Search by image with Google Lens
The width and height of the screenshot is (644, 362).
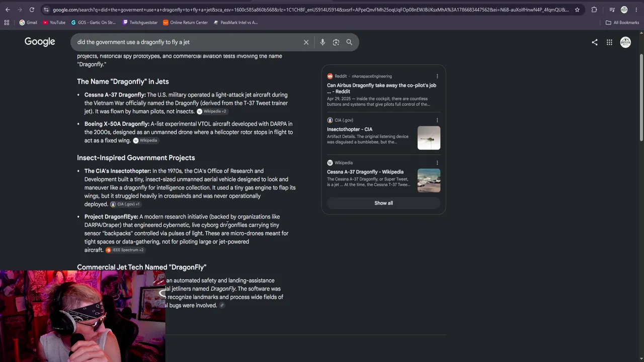[x=336, y=42]
